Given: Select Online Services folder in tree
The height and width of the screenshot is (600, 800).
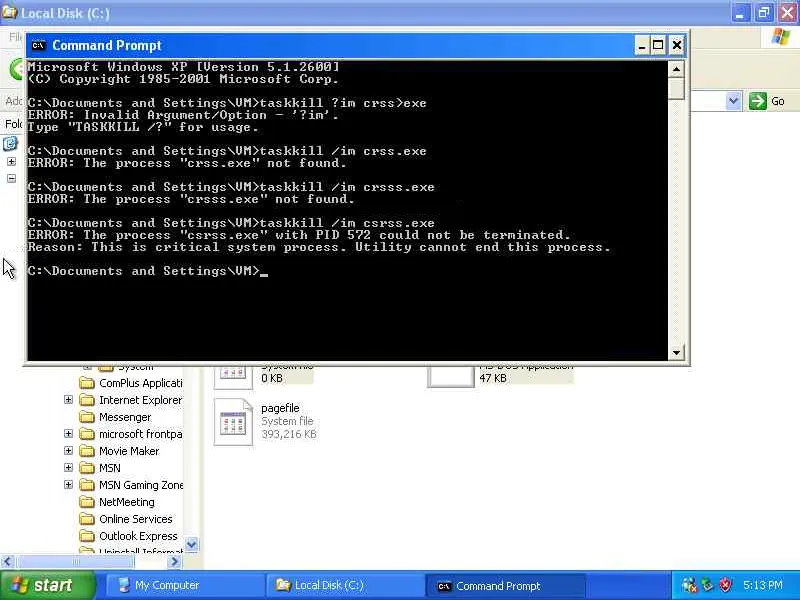Looking at the screenshot, I should 136,519.
